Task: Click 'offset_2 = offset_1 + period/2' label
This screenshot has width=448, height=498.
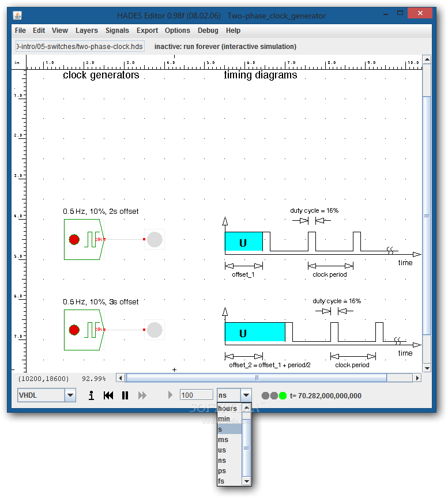Action: 270,365
